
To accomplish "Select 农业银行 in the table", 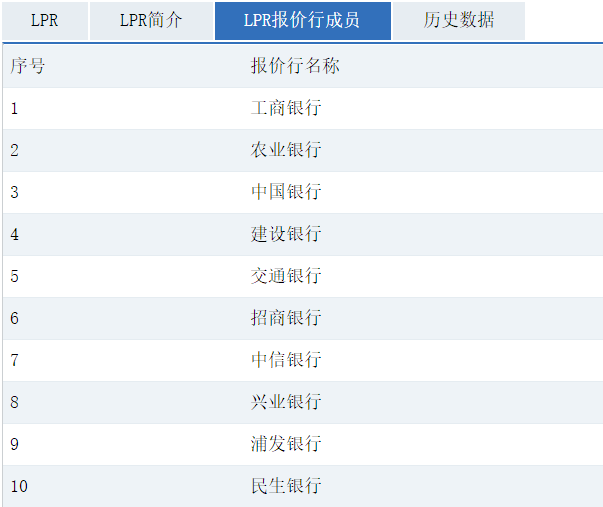I will point(286,150).
